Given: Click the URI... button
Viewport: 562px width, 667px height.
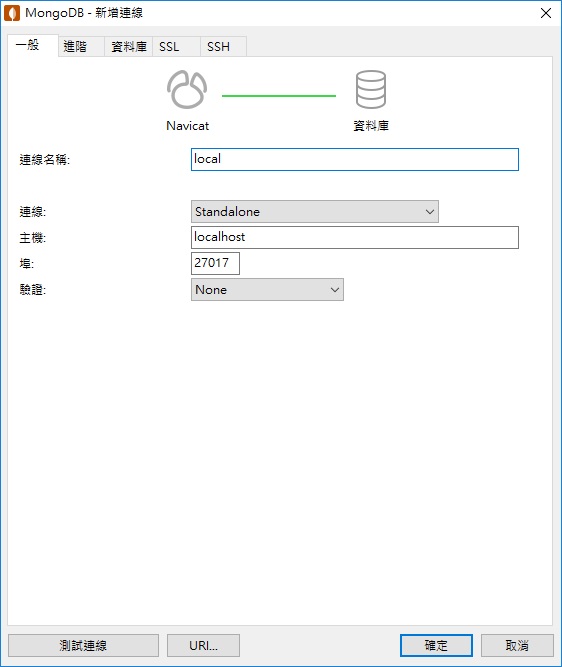Looking at the screenshot, I should pos(203,645).
